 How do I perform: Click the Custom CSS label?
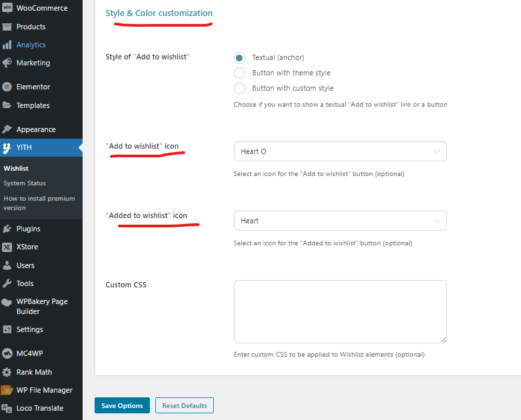(126, 285)
